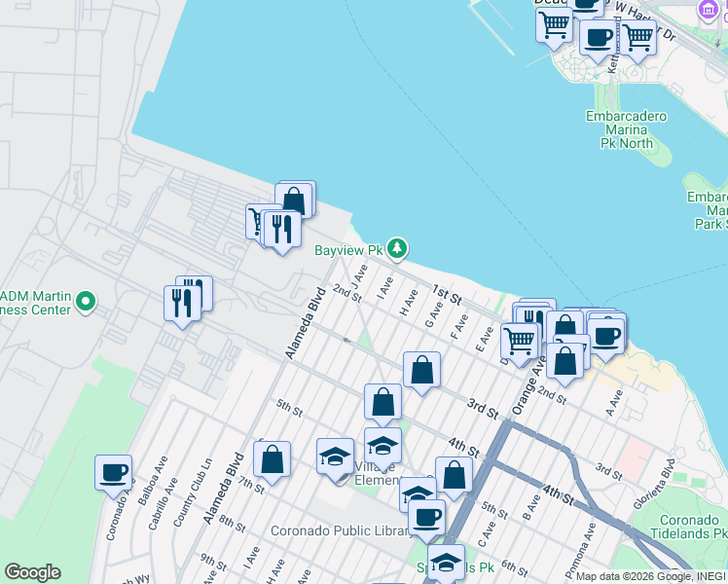Open the Google logo link
This screenshot has height=584, width=728.
click(x=32, y=572)
